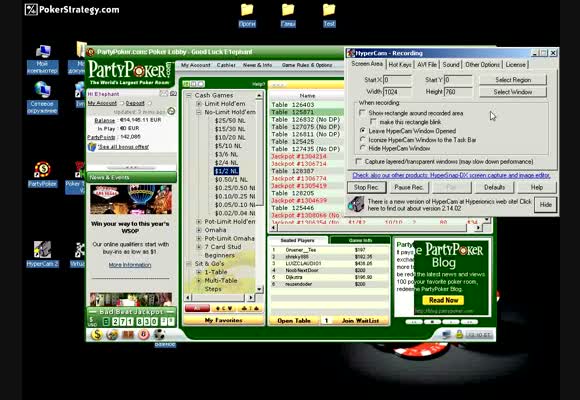Click the Width input field in HyperCam

[398, 92]
